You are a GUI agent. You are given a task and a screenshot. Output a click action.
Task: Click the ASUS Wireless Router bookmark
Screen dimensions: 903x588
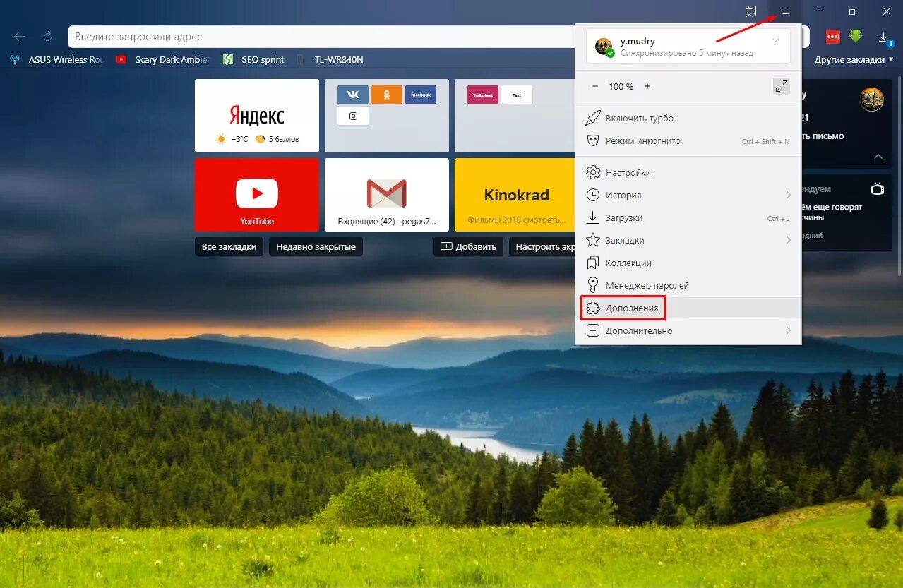tap(57, 59)
